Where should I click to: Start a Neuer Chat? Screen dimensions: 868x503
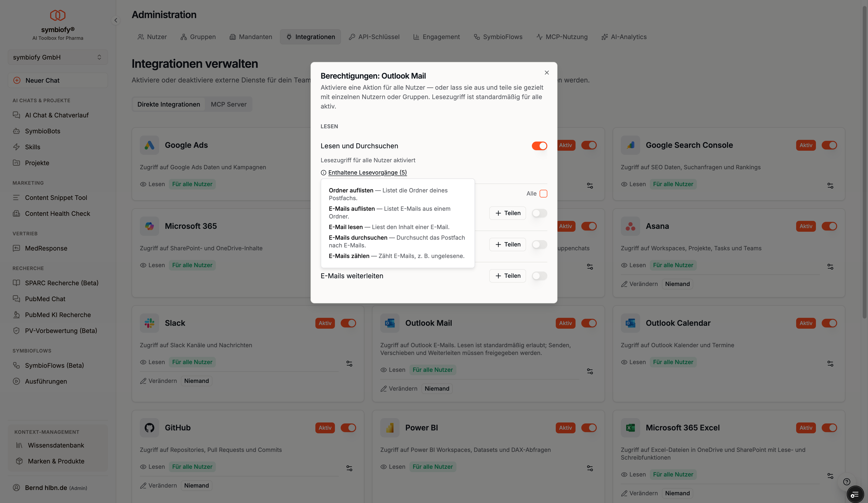pos(58,80)
